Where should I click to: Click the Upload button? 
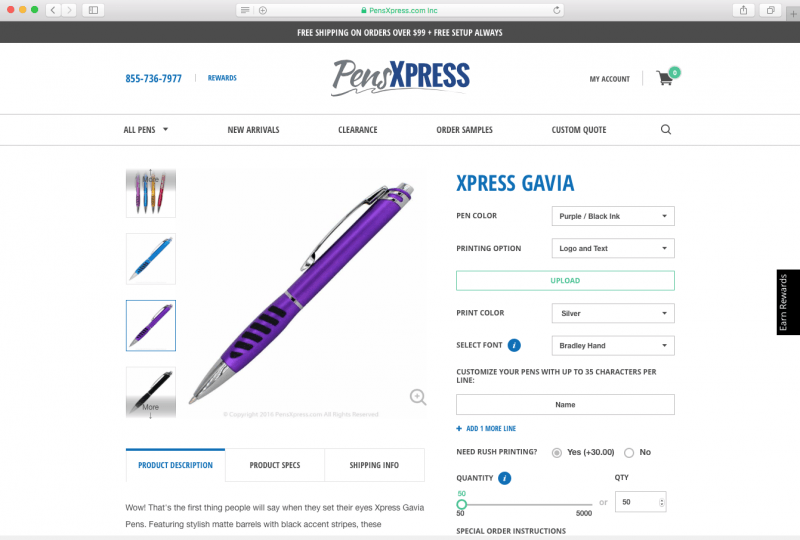(x=565, y=281)
